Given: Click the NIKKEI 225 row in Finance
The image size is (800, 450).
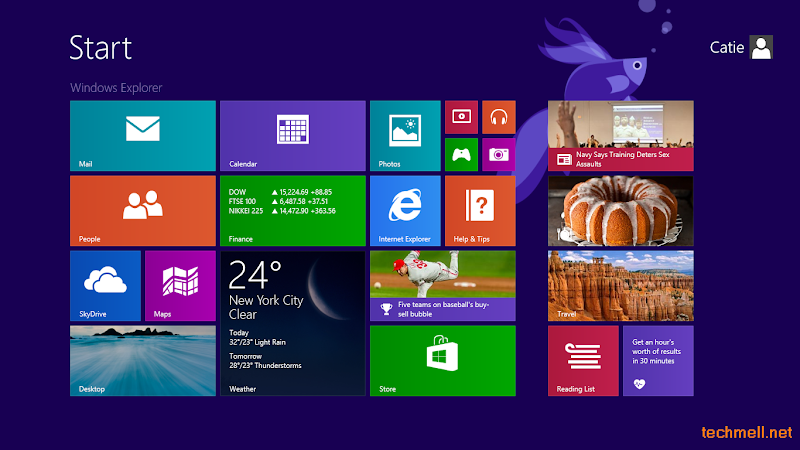Looking at the screenshot, I should 282,211.
